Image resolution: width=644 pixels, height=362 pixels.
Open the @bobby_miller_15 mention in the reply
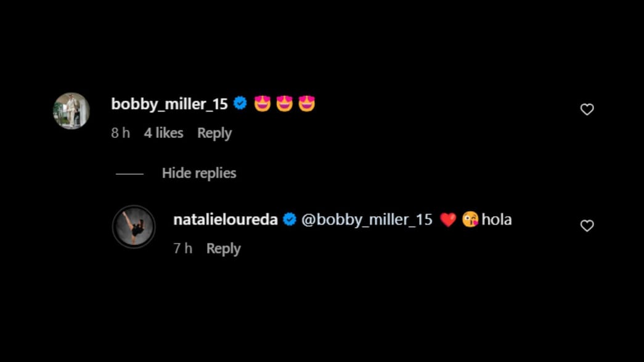point(367,219)
